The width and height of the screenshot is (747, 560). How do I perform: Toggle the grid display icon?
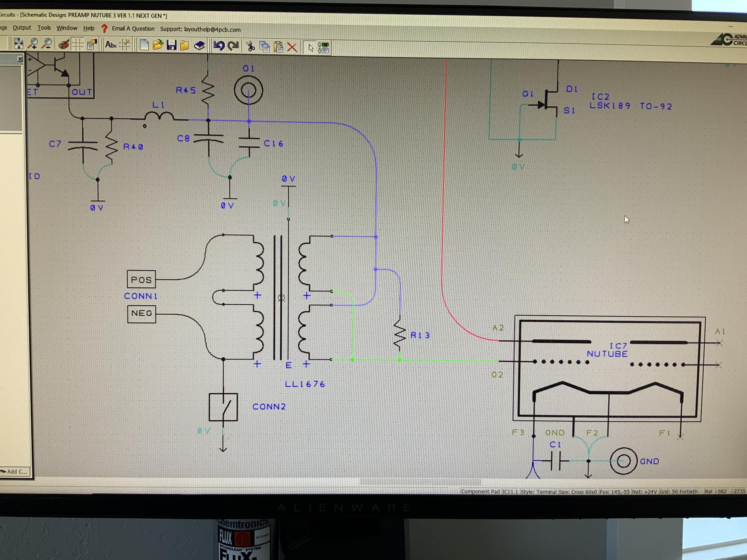pos(78,44)
